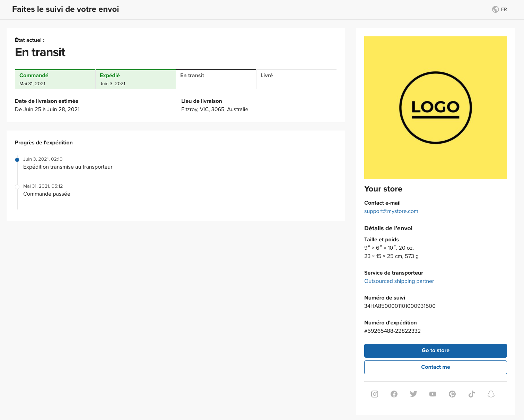524x420 pixels.
Task: Select the Expédié progress step
Action: [136, 79]
